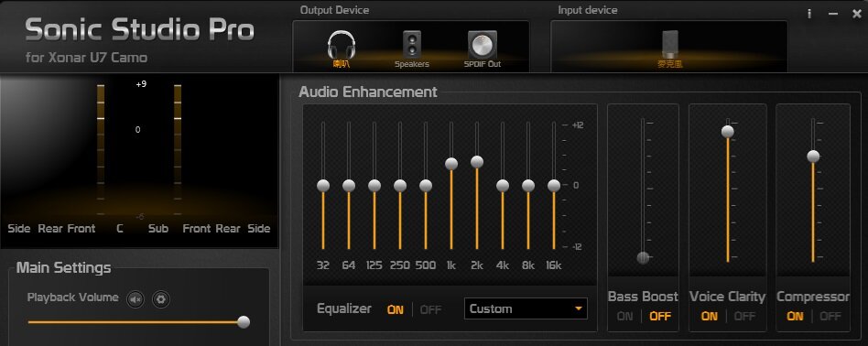This screenshot has width=868, height=346.
Task: Click the 32 Hz equalizer slider knob
Action: (x=323, y=186)
